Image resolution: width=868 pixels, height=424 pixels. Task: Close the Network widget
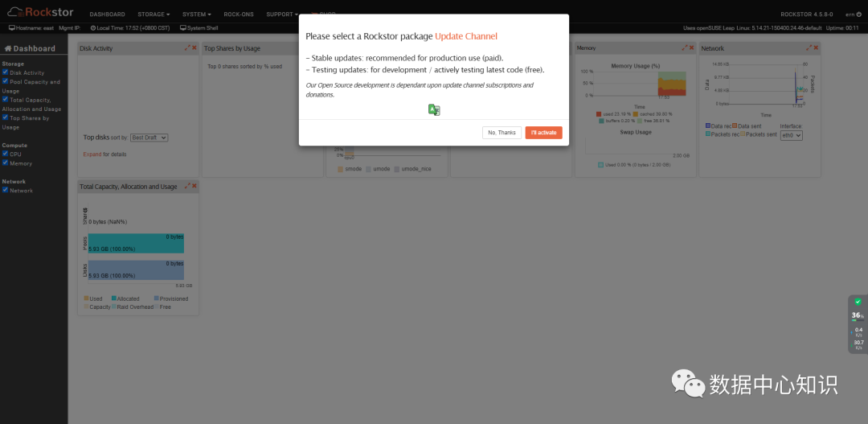click(x=816, y=48)
